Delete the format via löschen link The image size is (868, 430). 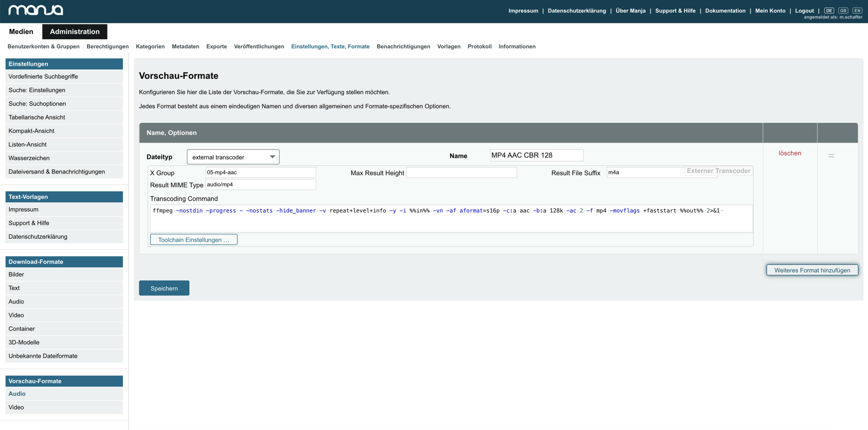tap(789, 153)
